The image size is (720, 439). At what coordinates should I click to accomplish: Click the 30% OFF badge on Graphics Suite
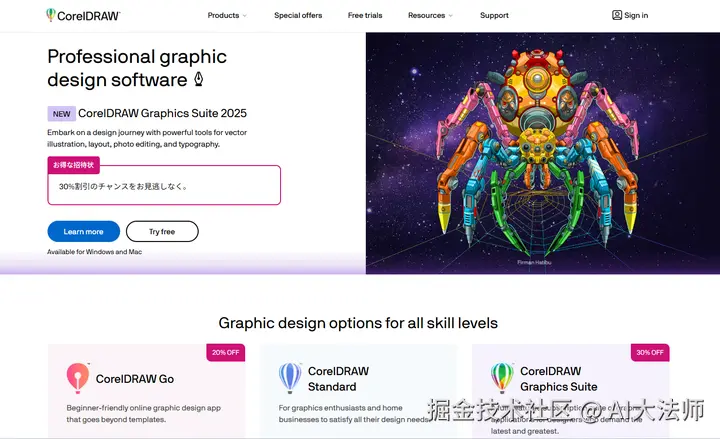(x=650, y=352)
